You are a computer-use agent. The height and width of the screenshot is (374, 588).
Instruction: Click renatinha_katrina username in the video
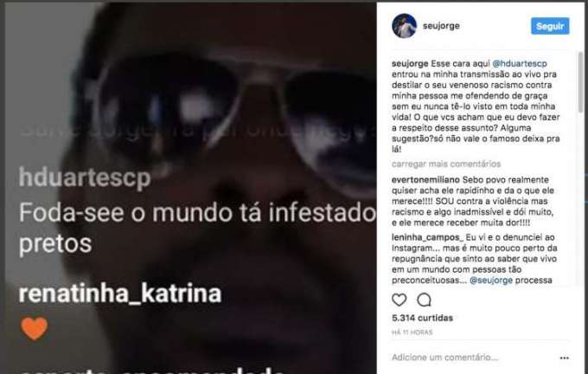coord(120,293)
